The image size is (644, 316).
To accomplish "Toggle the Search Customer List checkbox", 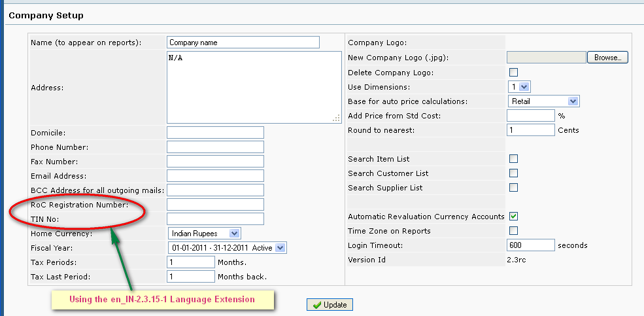I will [x=513, y=173].
